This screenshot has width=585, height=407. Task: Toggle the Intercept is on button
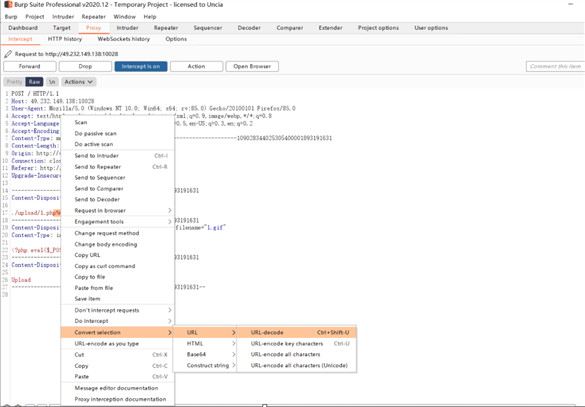[x=141, y=66]
